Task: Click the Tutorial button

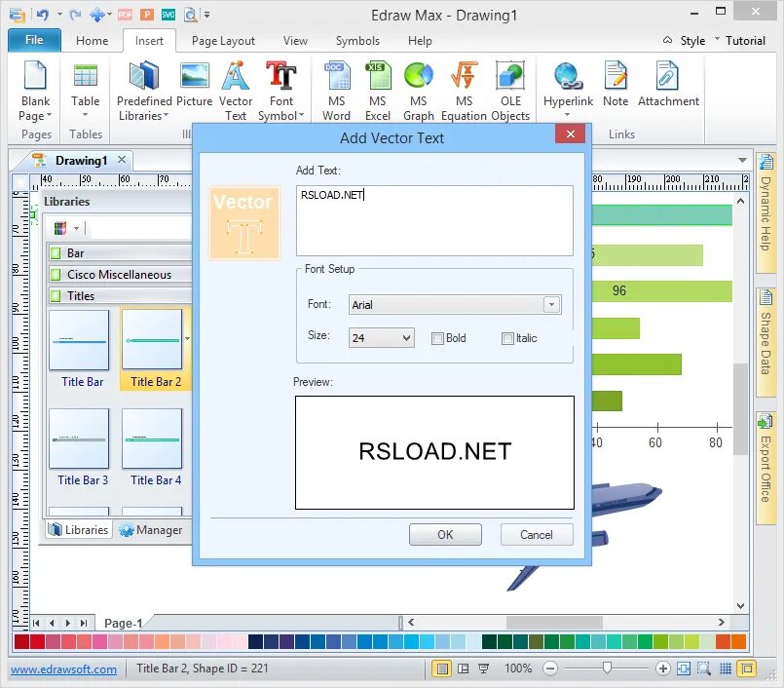Action: 745,41
